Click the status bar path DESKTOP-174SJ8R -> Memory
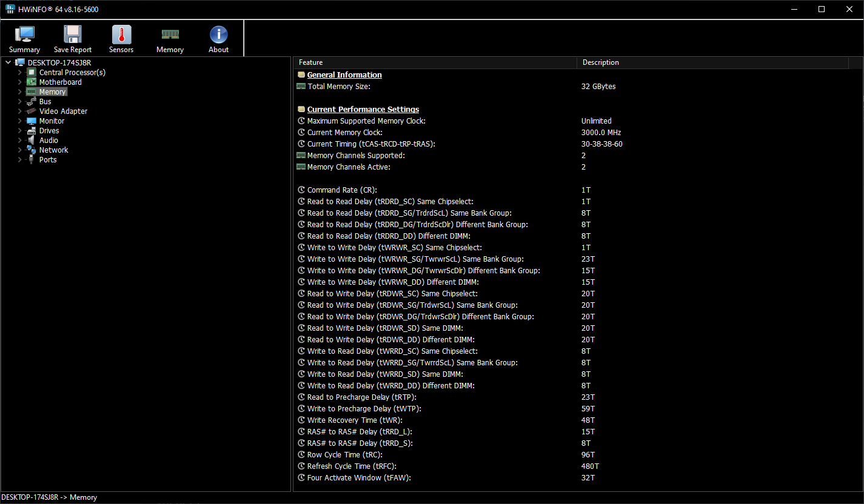 49,497
